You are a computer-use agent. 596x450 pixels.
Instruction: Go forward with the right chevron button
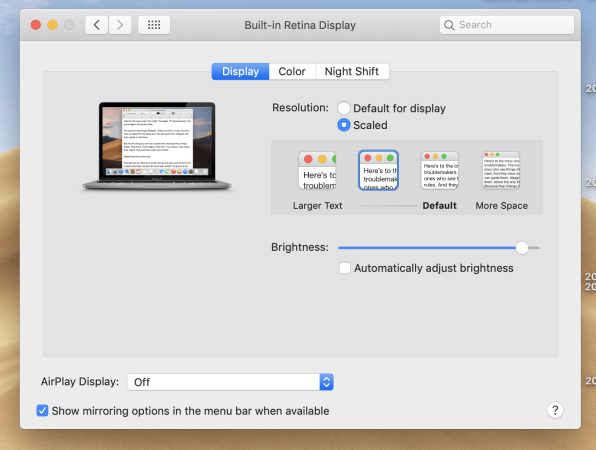coord(120,25)
